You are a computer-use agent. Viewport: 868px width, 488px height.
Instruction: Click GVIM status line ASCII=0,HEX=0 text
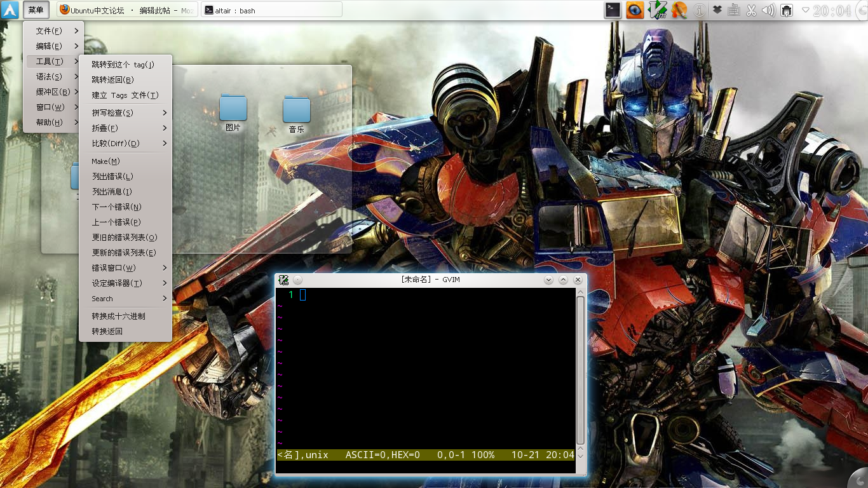383,455
